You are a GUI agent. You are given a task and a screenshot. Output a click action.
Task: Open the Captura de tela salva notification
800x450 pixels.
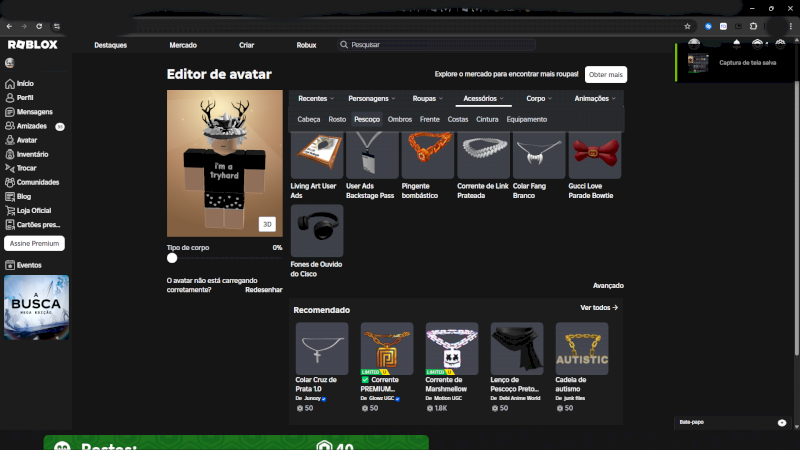pos(735,63)
